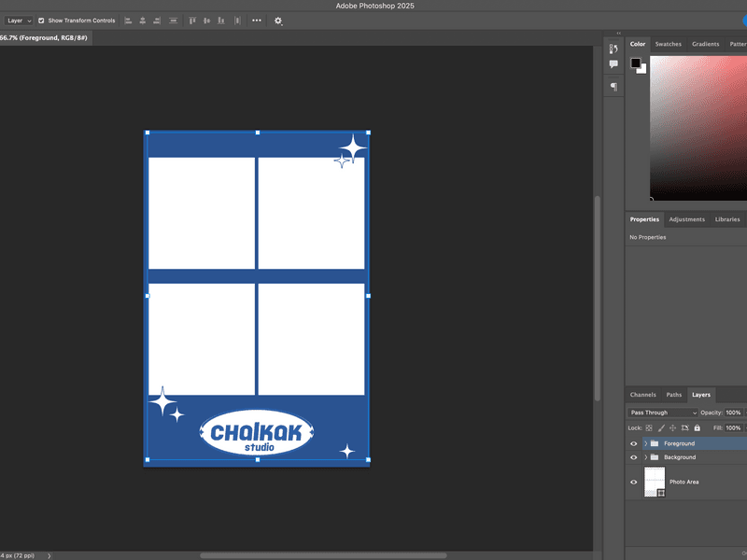
Task: Switch to the Libraries tab
Action: point(727,219)
